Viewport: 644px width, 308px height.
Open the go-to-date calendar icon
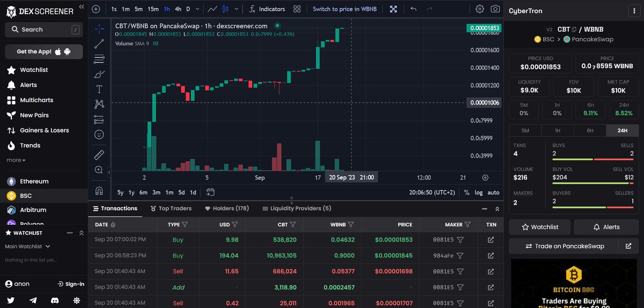[x=210, y=192]
